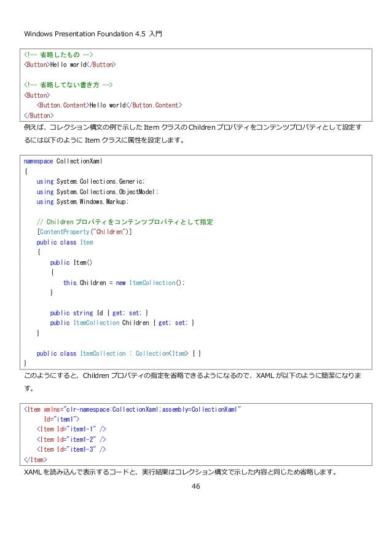Click the comment '<!-- 省略したもの -->'

pos(58,55)
